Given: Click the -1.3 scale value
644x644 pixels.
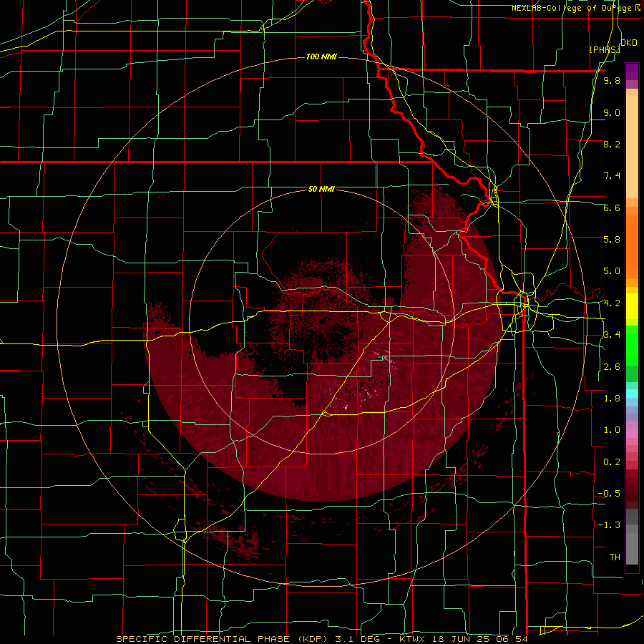Looking at the screenshot, I should point(609,525).
